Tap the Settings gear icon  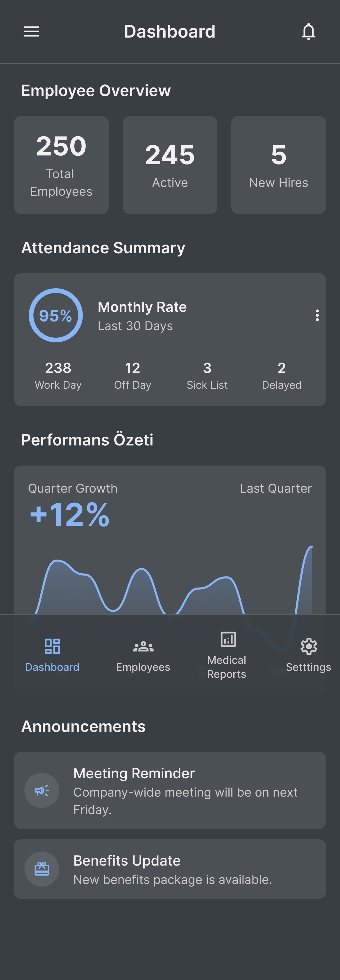[x=308, y=646]
